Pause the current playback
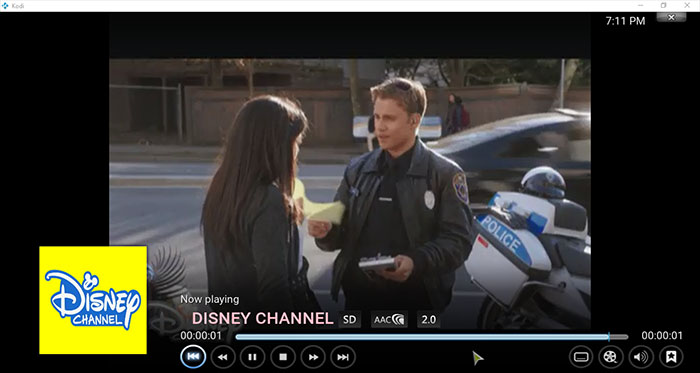 tap(252, 357)
